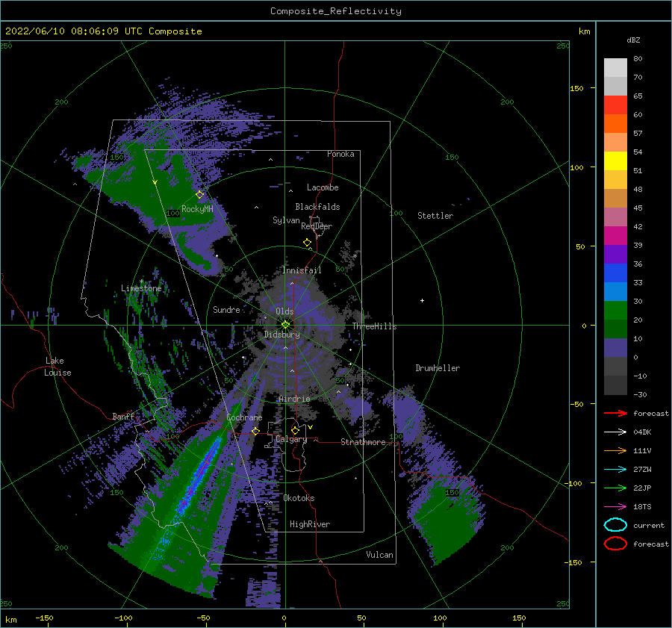The height and width of the screenshot is (628, 672).
Task: Click the Ponoka city label
Action: pos(340,154)
